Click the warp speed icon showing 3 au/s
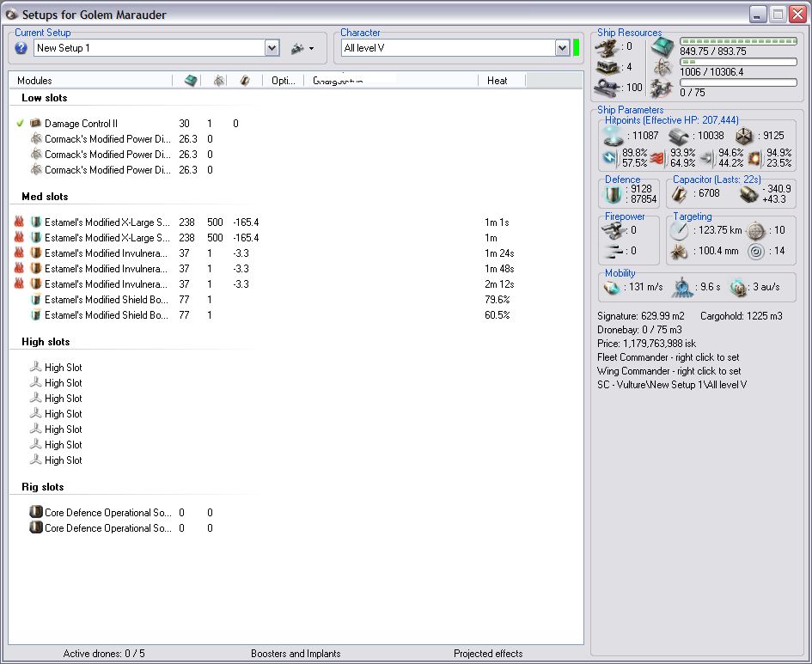This screenshot has height=664, width=812. (x=738, y=288)
